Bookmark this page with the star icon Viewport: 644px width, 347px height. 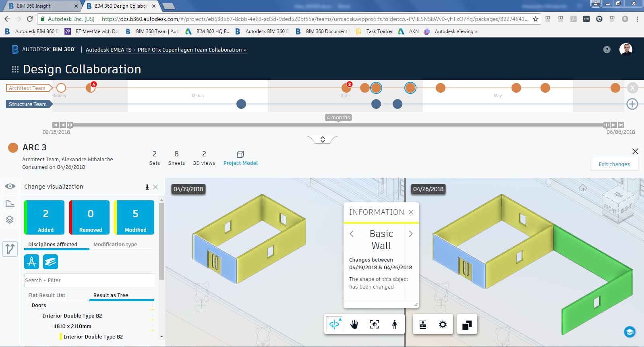535,19
